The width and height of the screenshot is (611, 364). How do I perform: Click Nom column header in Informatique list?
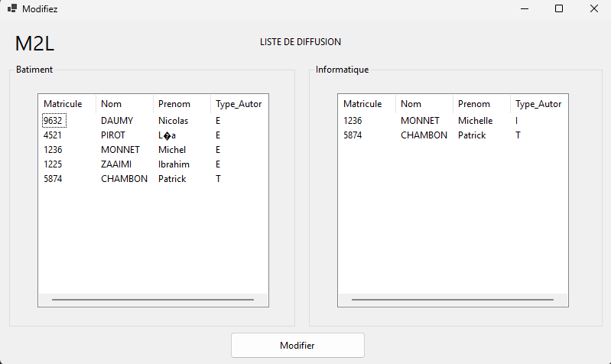[x=424, y=104]
